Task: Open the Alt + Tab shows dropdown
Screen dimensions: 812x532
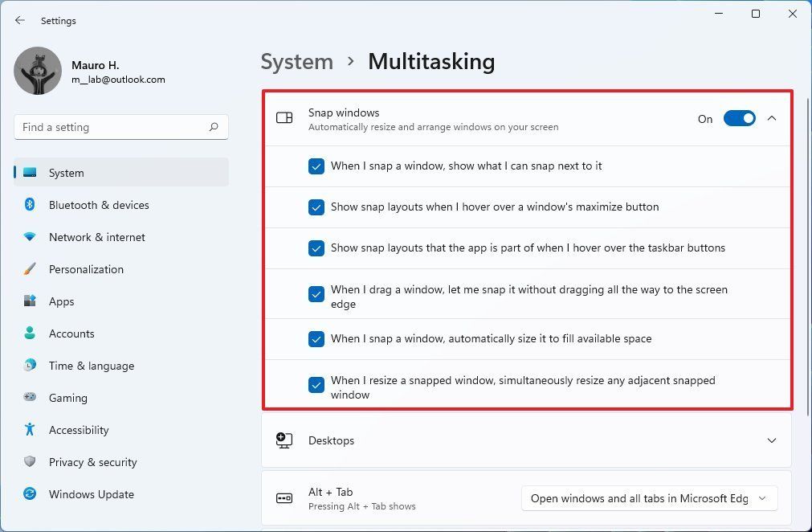Action: tap(648, 498)
